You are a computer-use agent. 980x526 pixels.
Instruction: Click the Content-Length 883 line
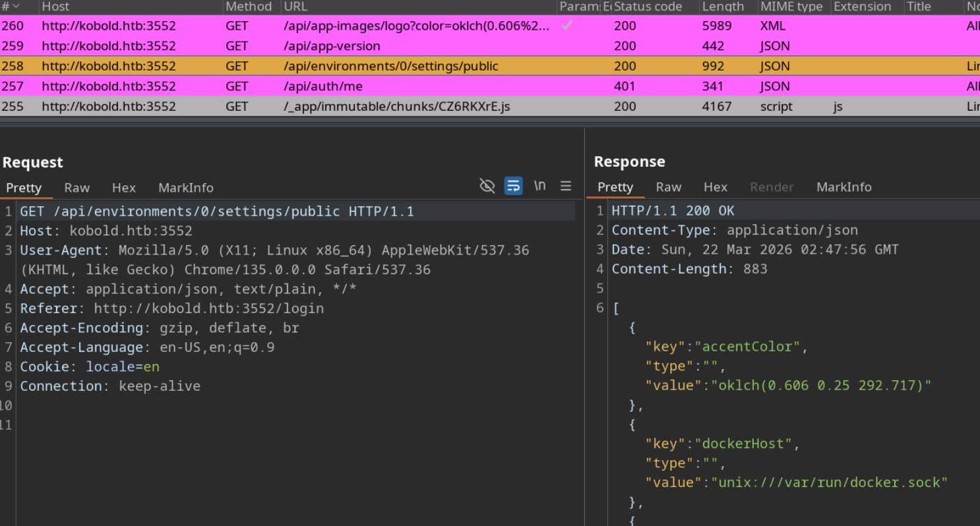point(689,269)
